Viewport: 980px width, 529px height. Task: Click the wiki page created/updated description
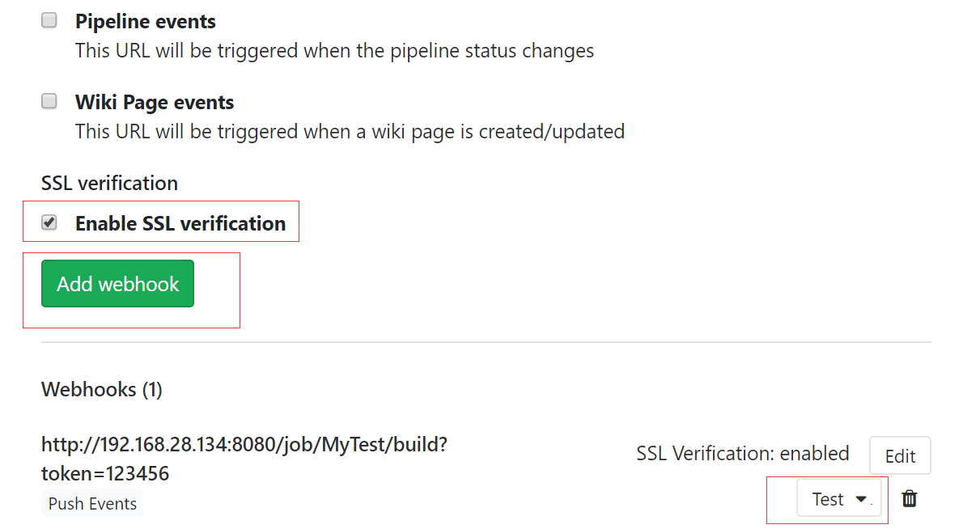(x=350, y=131)
